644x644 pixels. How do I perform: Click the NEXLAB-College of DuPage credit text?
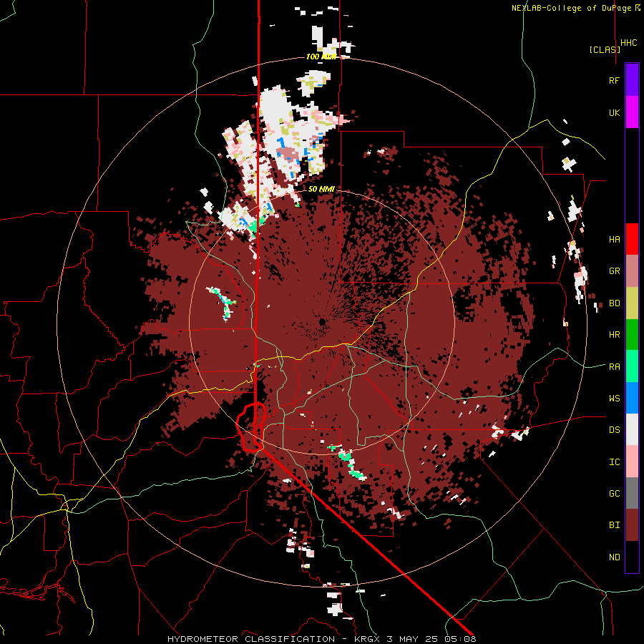[x=571, y=8]
